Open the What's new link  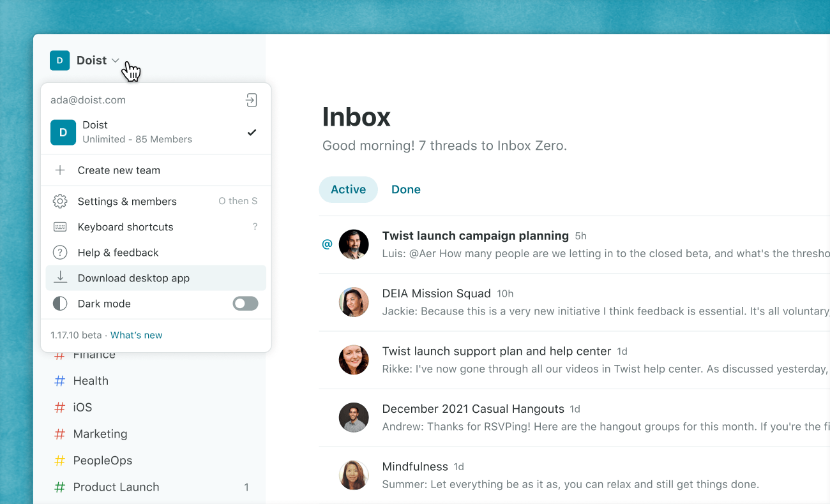pyautogui.click(x=137, y=335)
